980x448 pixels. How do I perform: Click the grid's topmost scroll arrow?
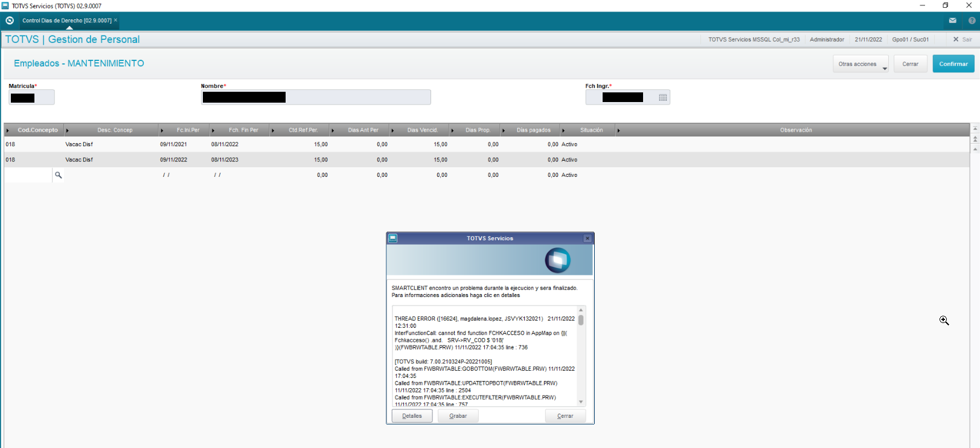[x=975, y=129]
